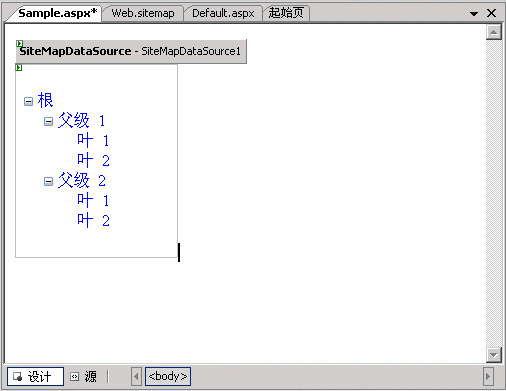Close the current document tab window
Screen dimensions: 506x391
point(492,13)
